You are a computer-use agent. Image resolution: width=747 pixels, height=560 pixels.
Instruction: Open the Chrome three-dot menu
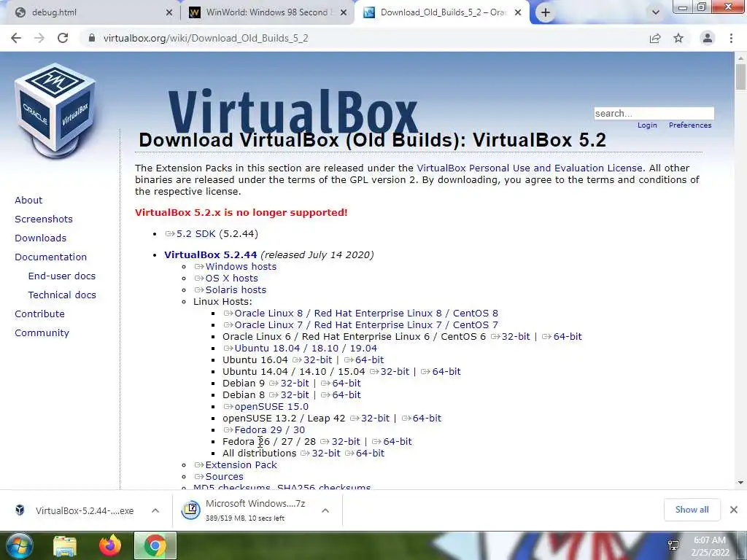point(731,38)
